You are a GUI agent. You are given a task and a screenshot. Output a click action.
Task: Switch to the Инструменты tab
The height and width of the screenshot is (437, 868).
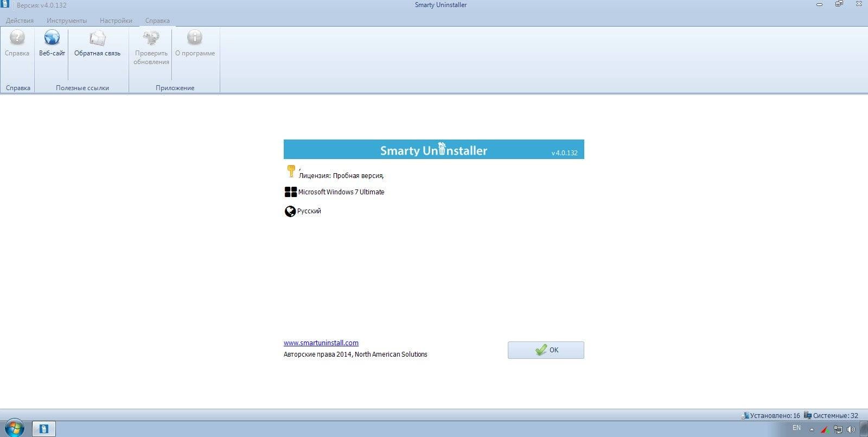click(67, 21)
